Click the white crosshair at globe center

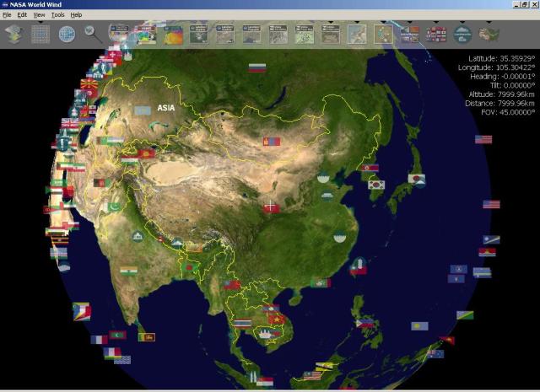(271, 206)
